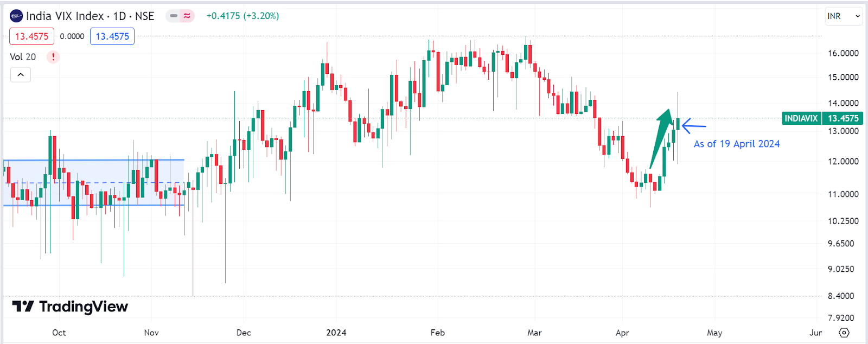Click the India VIX symbol logo icon
The image size is (868, 344).
click(x=16, y=16)
